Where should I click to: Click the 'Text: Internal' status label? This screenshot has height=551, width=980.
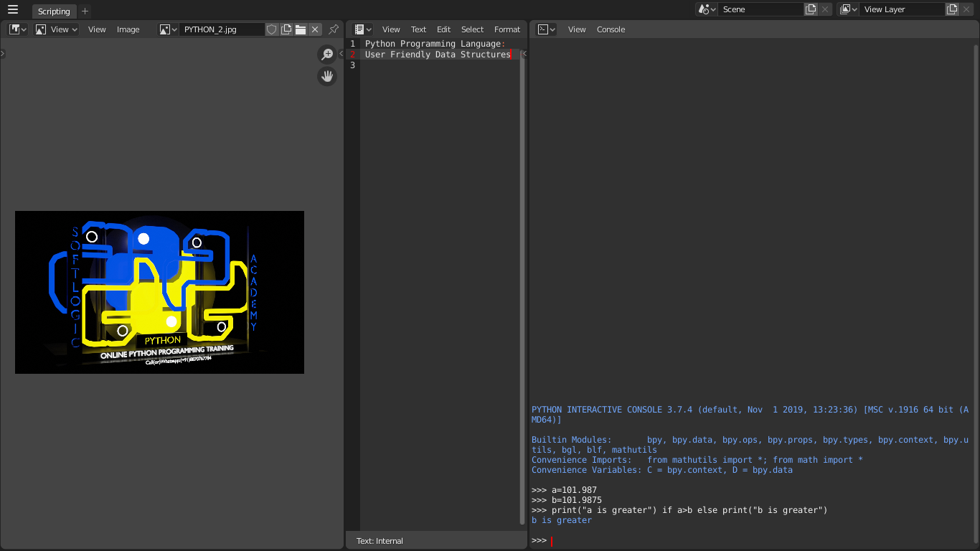click(x=380, y=541)
